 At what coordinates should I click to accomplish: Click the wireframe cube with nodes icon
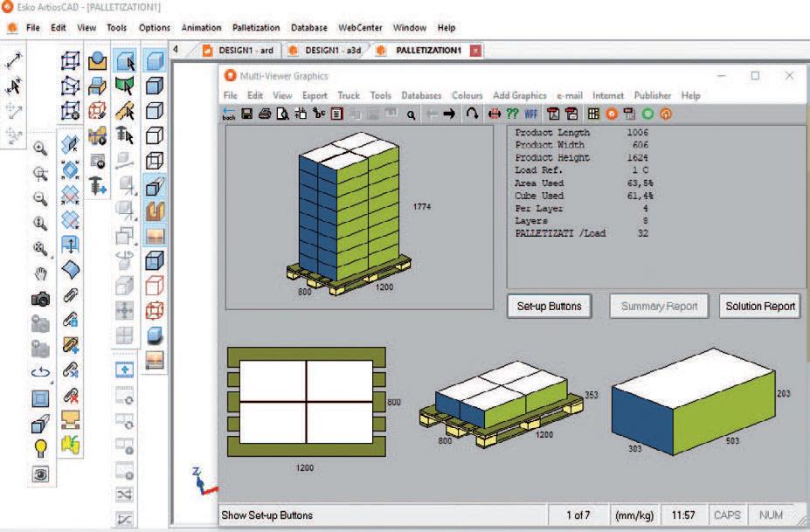click(x=70, y=61)
